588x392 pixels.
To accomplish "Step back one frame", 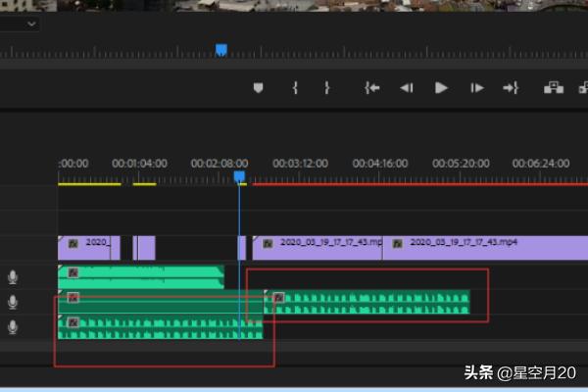I will point(407,88).
